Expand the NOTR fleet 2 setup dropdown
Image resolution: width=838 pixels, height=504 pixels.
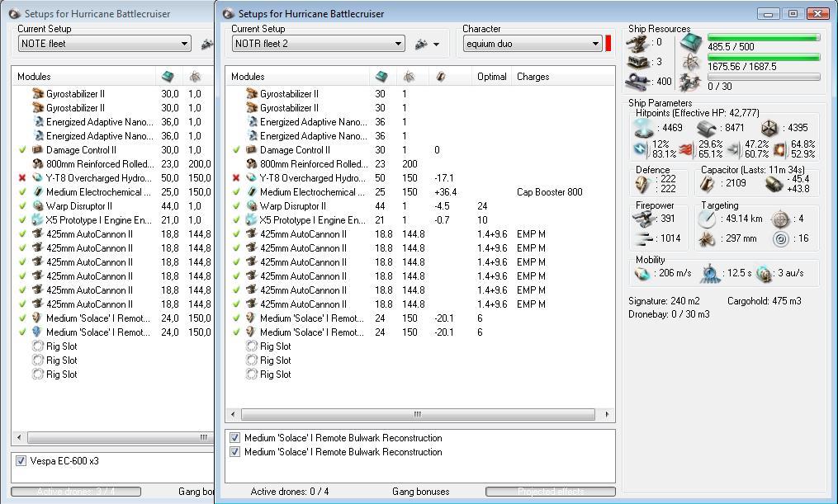398,44
